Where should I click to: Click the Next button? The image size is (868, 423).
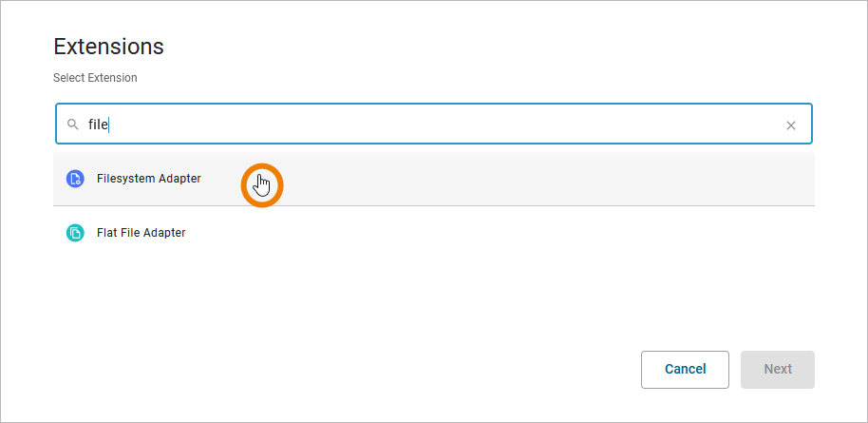tap(777, 369)
